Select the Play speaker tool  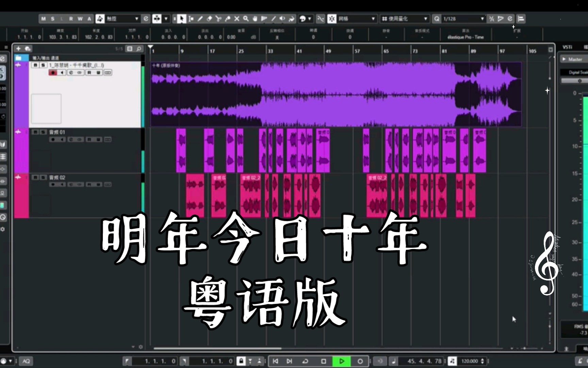pyautogui.click(x=282, y=19)
